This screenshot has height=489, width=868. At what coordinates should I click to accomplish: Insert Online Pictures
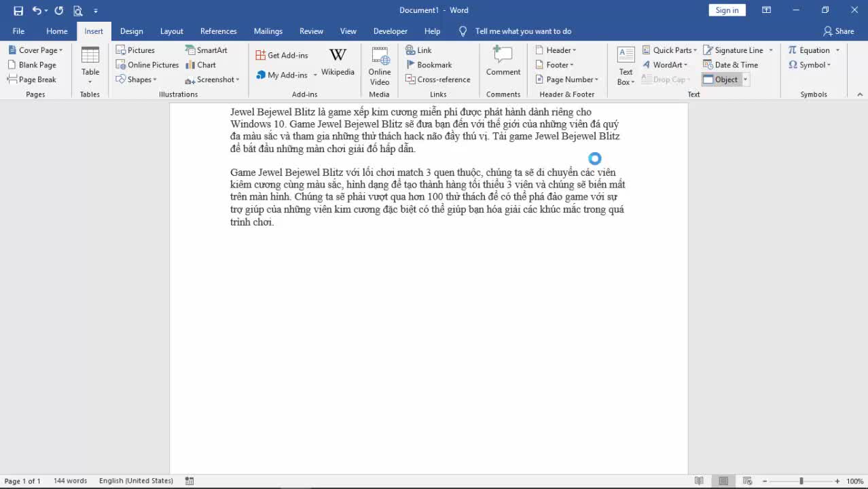[147, 65]
